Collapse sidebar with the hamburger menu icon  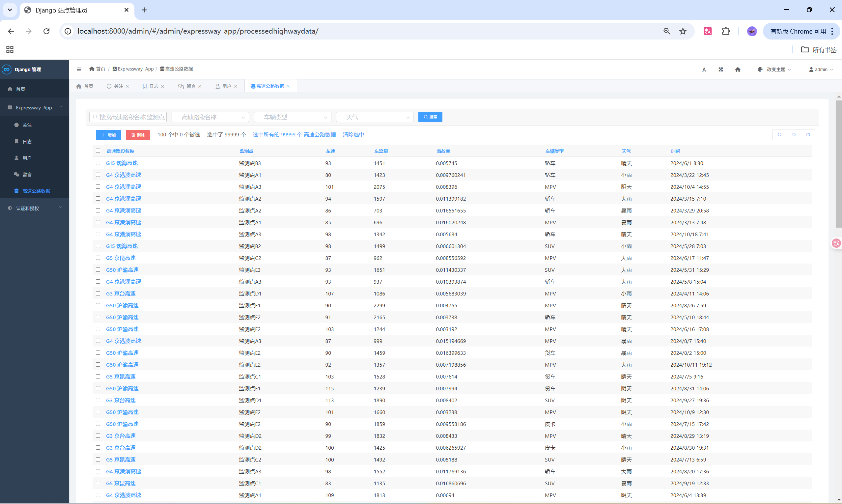click(79, 69)
